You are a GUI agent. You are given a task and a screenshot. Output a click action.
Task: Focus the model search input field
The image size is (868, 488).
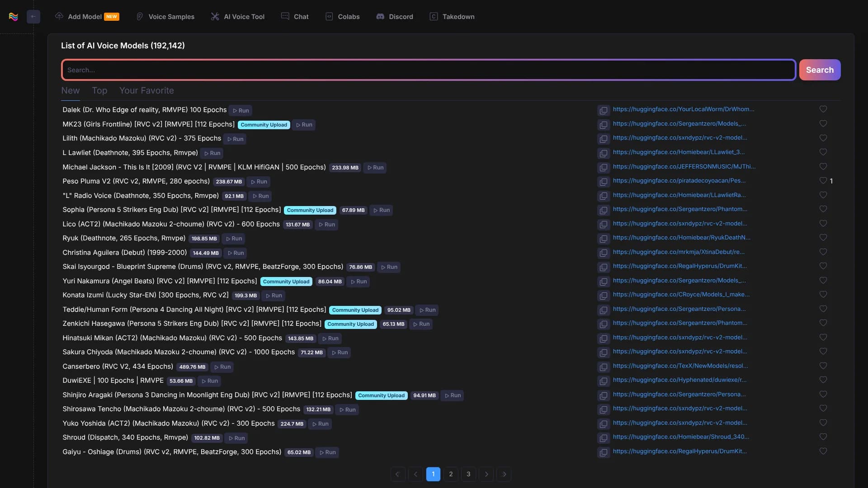428,70
